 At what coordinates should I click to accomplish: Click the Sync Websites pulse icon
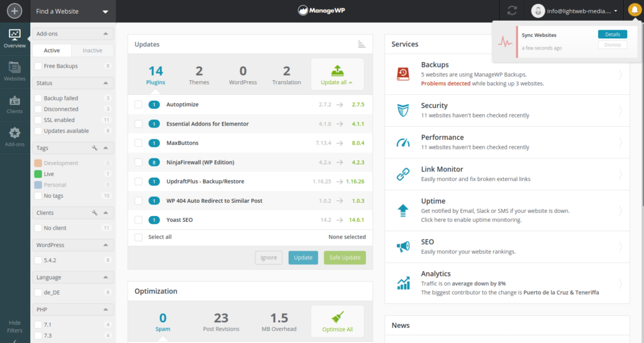click(505, 42)
